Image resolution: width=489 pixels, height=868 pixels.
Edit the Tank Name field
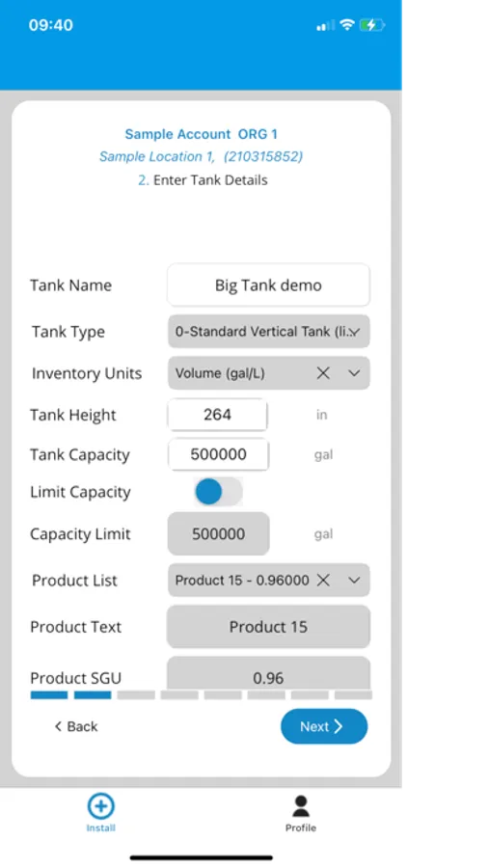click(x=268, y=285)
